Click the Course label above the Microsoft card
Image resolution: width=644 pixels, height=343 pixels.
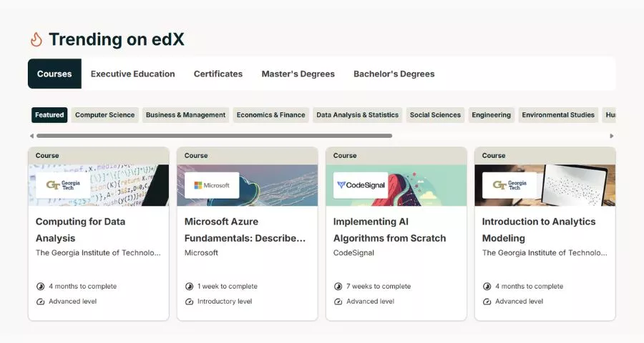196,156
